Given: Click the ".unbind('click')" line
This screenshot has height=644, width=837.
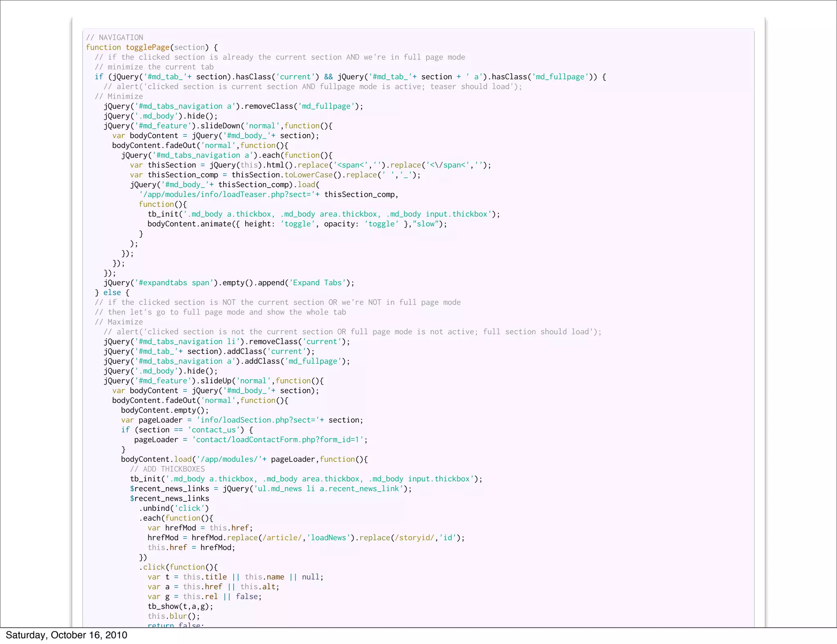Looking at the screenshot, I should [174, 508].
